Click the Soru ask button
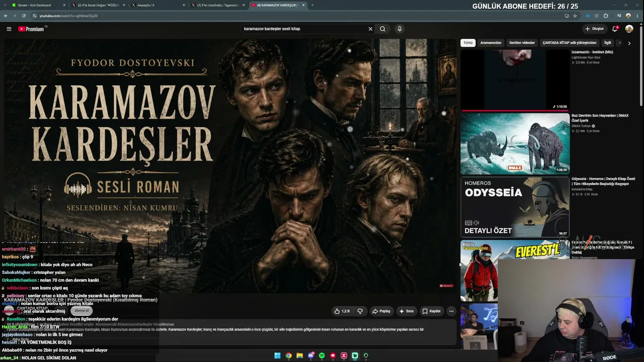Viewport: 644px width, 362px height. tap(407, 311)
